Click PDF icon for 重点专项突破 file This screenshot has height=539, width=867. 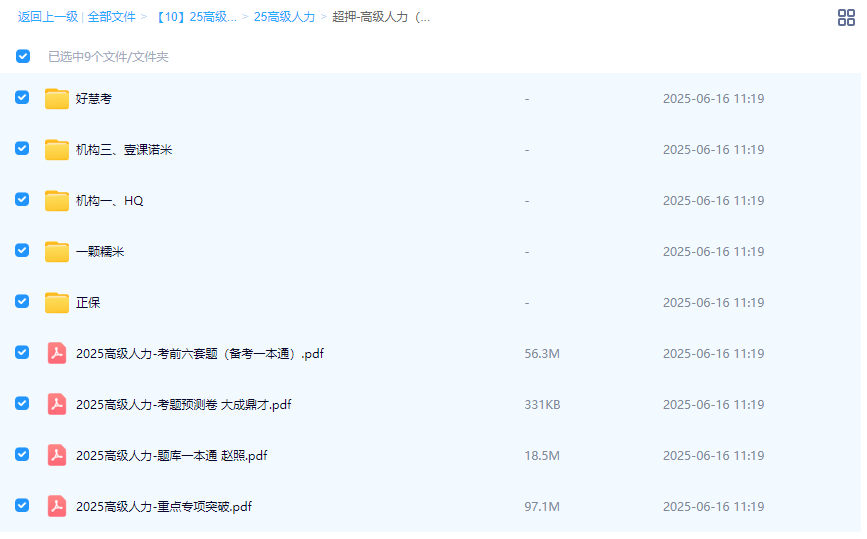[56, 506]
